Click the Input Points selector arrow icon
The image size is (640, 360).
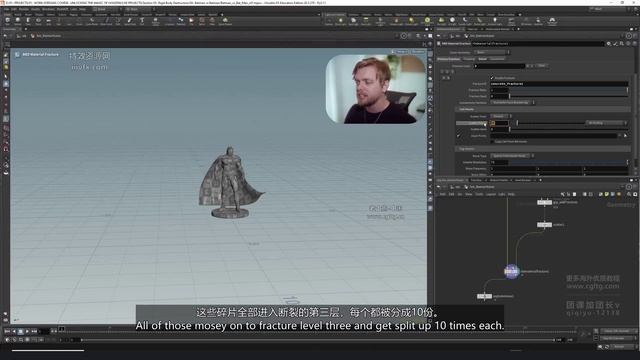coord(625,136)
